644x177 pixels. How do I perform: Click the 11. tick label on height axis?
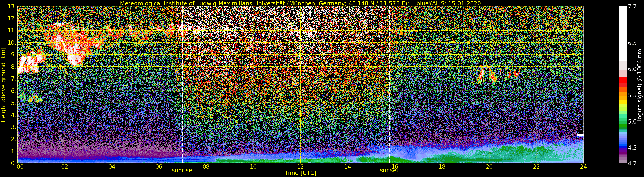(x=12, y=31)
